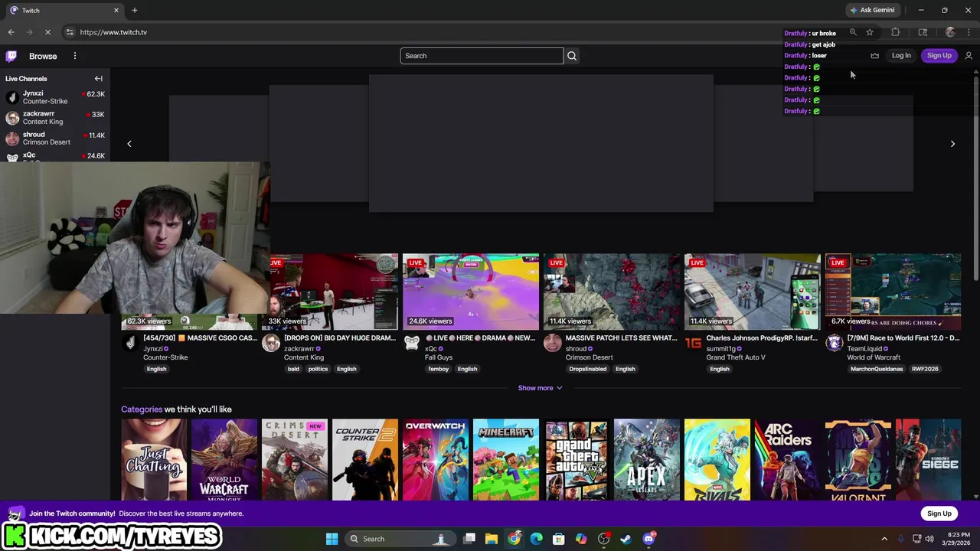
Task: Open the purple Categories link
Action: (x=142, y=409)
